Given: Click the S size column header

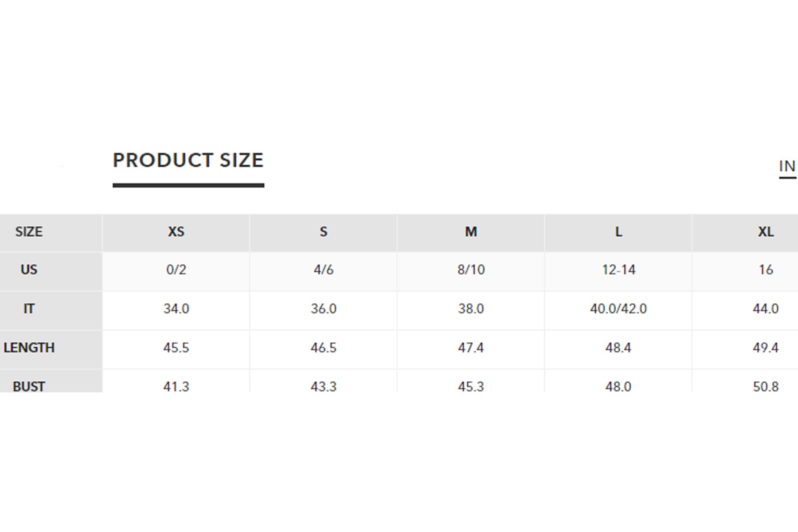Looking at the screenshot, I should coord(324,232).
